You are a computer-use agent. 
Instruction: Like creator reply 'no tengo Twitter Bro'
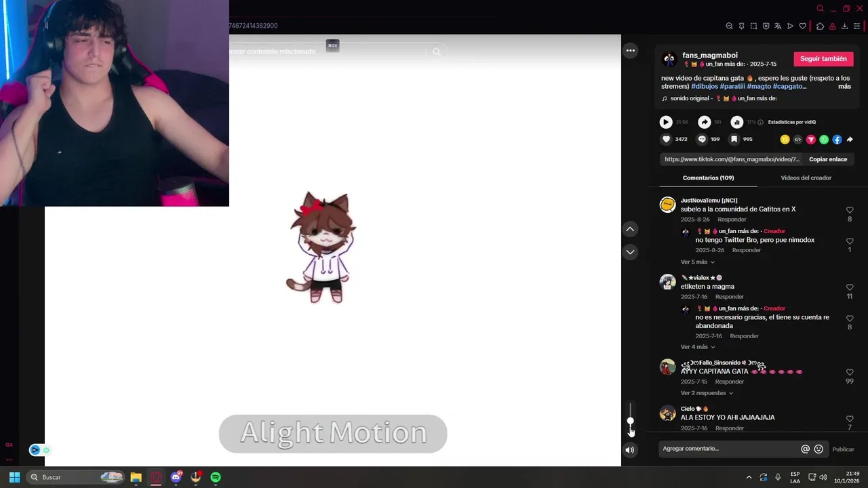(850, 241)
